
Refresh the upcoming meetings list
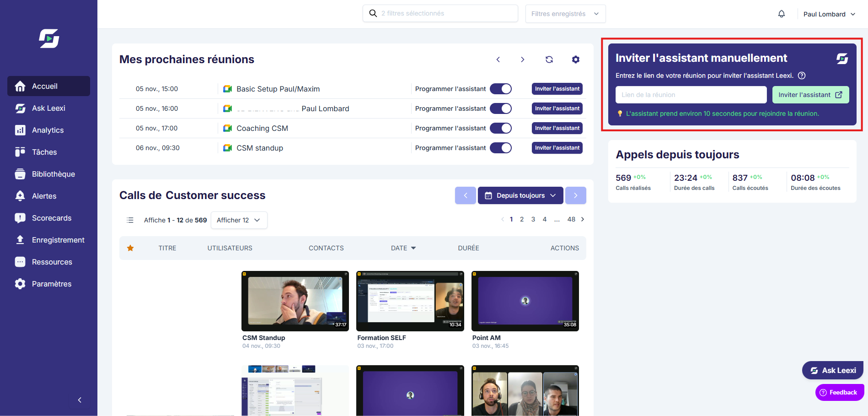(549, 59)
